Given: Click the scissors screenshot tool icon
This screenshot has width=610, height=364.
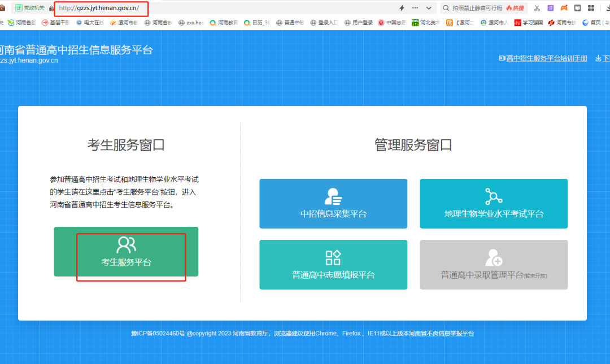Looking at the screenshot, I should (x=537, y=7).
